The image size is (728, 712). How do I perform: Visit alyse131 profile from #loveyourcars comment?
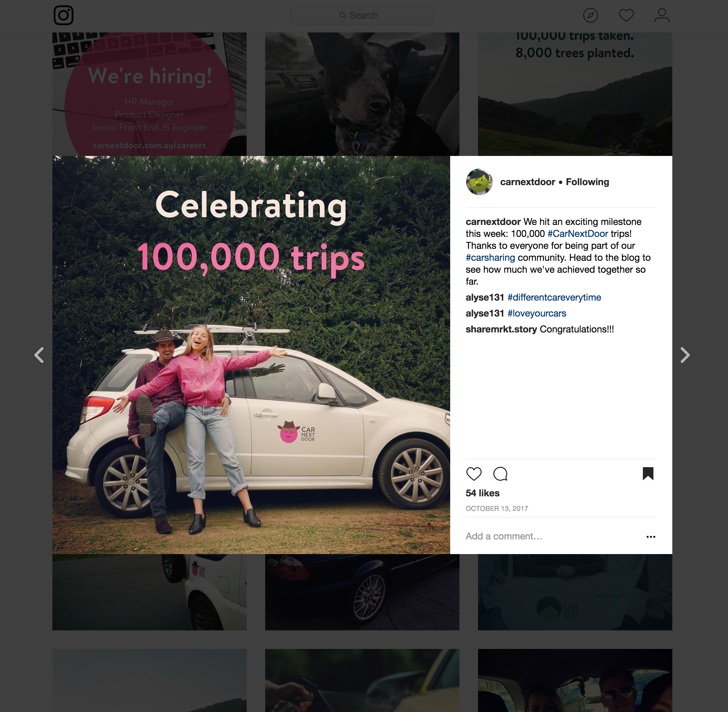[x=485, y=314]
